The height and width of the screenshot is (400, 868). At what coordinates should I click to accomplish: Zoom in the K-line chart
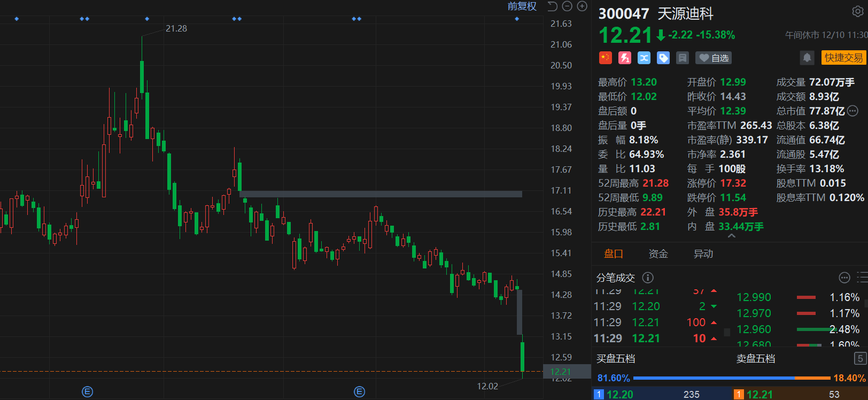point(582,6)
